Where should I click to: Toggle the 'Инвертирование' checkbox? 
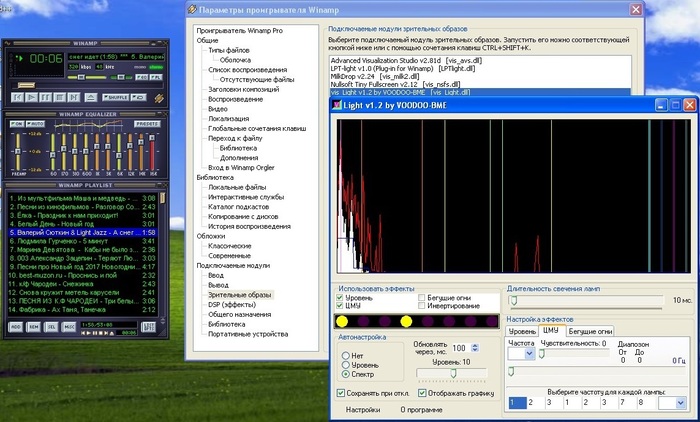point(420,307)
